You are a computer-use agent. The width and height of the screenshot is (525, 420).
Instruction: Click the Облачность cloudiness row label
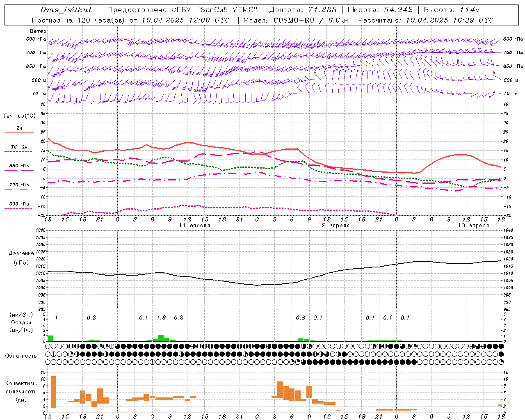pos(21,356)
